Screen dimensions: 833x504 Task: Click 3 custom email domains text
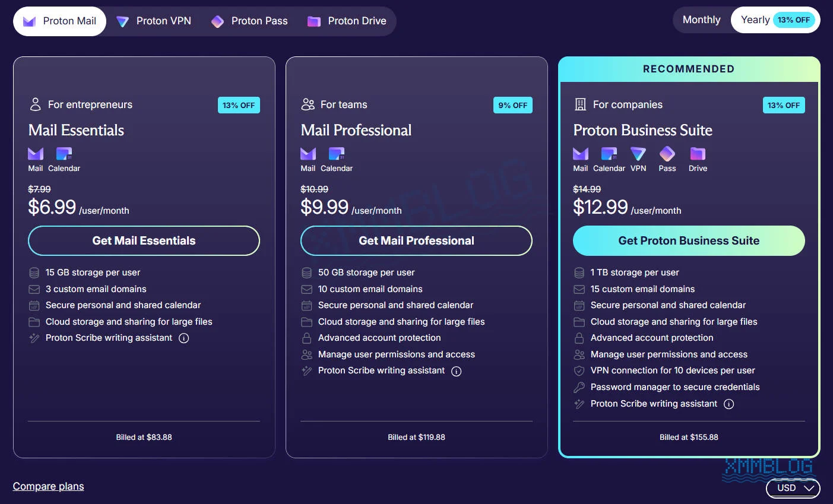96,289
